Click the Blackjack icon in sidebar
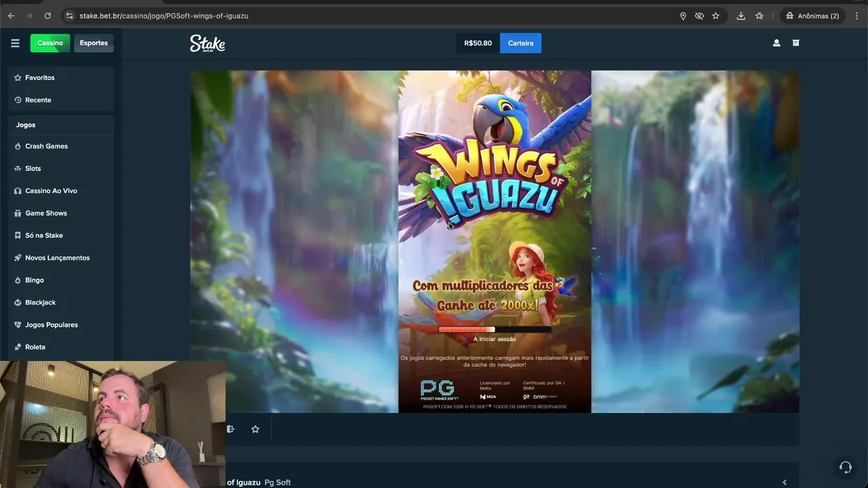This screenshot has width=868, height=488. (x=18, y=303)
